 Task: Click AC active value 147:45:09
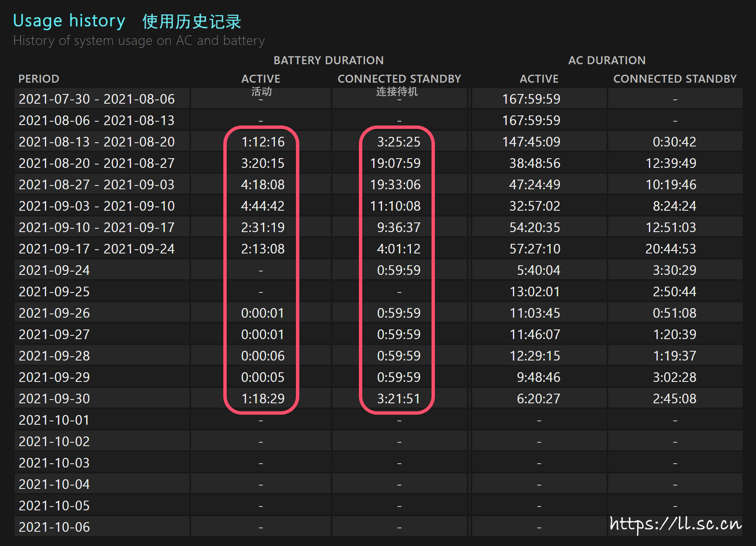531,142
